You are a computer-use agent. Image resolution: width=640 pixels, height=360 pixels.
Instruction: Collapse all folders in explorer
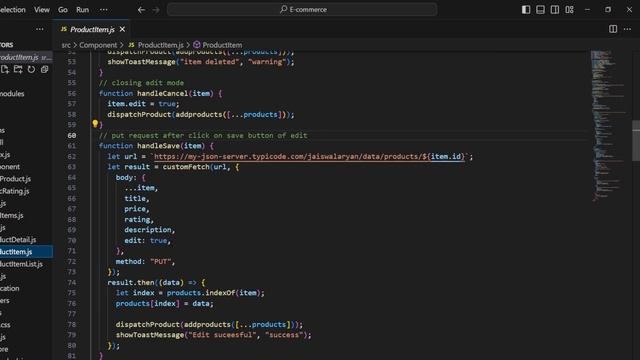[x=44, y=69]
